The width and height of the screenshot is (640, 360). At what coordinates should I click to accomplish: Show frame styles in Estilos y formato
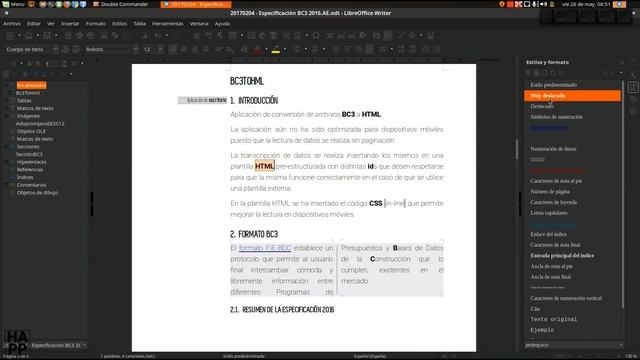point(545,73)
